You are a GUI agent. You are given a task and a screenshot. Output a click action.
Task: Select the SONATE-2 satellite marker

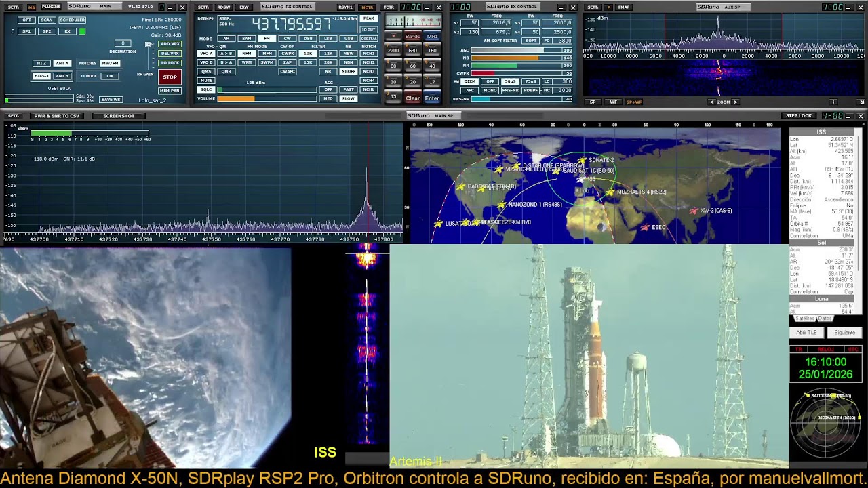(x=582, y=161)
